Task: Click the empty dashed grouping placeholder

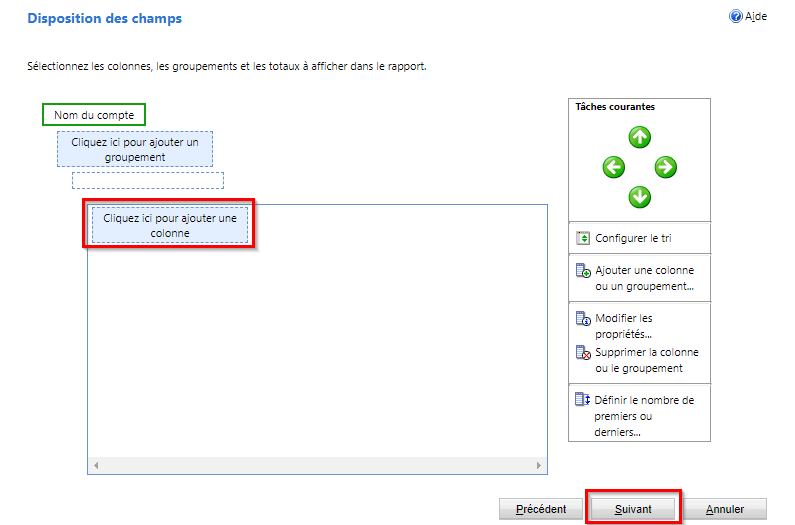Action: pyautogui.click(x=148, y=181)
